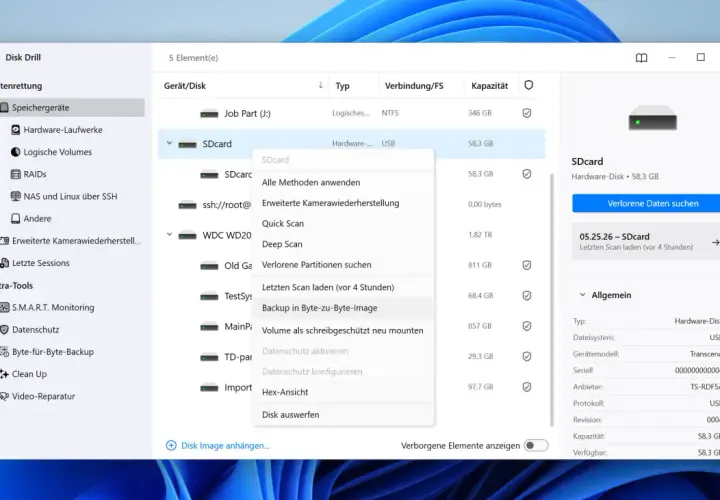Image resolution: width=720 pixels, height=500 pixels.
Task: Sort list by the Gerät/Disk arrow
Action: coord(321,85)
